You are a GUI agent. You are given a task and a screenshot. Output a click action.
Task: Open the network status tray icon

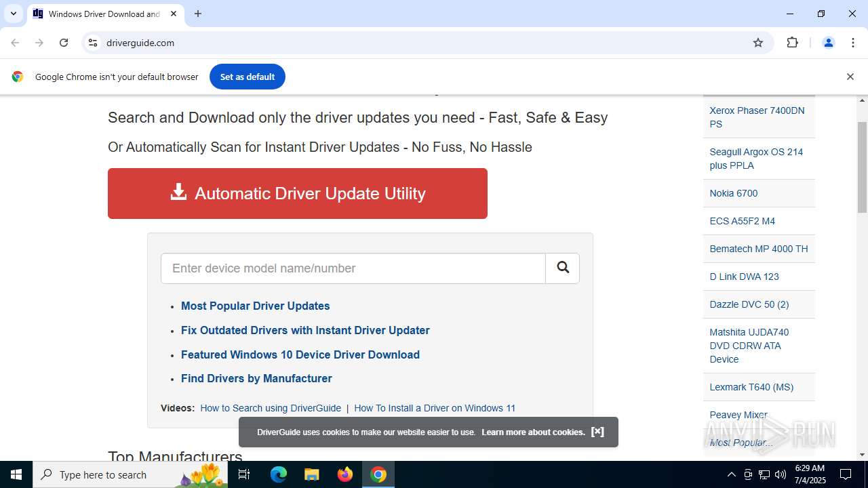(764, 474)
